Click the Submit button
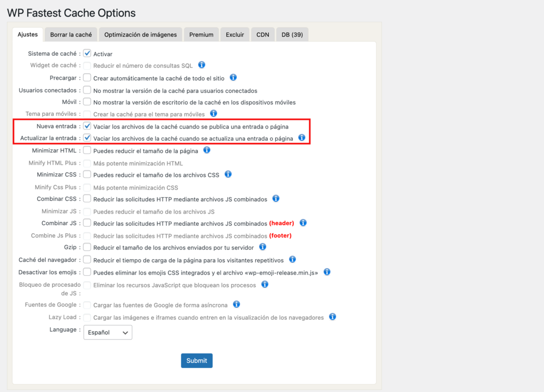The image size is (544, 392). pos(197,361)
